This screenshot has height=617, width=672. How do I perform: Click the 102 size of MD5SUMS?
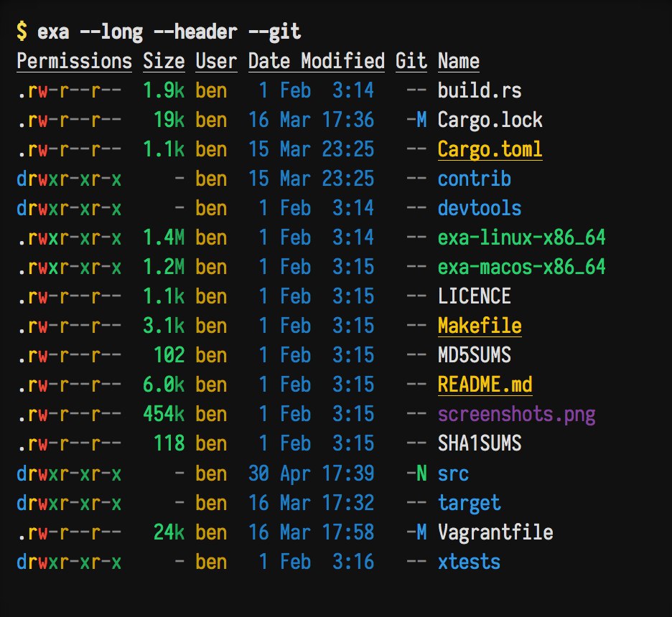click(169, 355)
